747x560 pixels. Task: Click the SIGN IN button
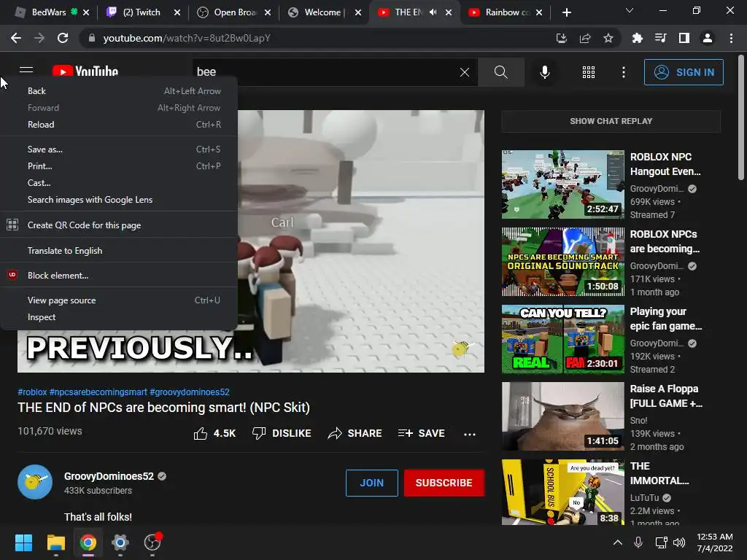pyautogui.click(x=684, y=72)
